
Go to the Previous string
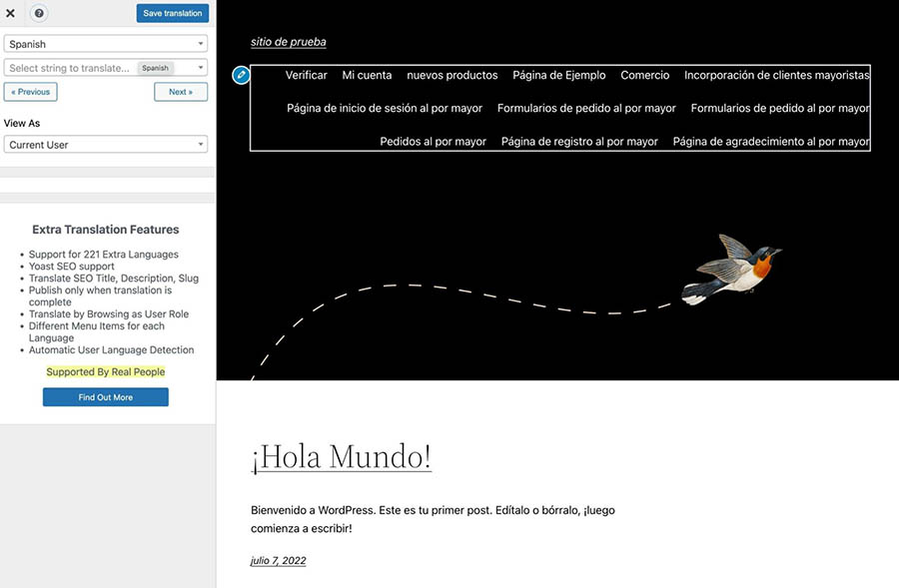coord(31,92)
